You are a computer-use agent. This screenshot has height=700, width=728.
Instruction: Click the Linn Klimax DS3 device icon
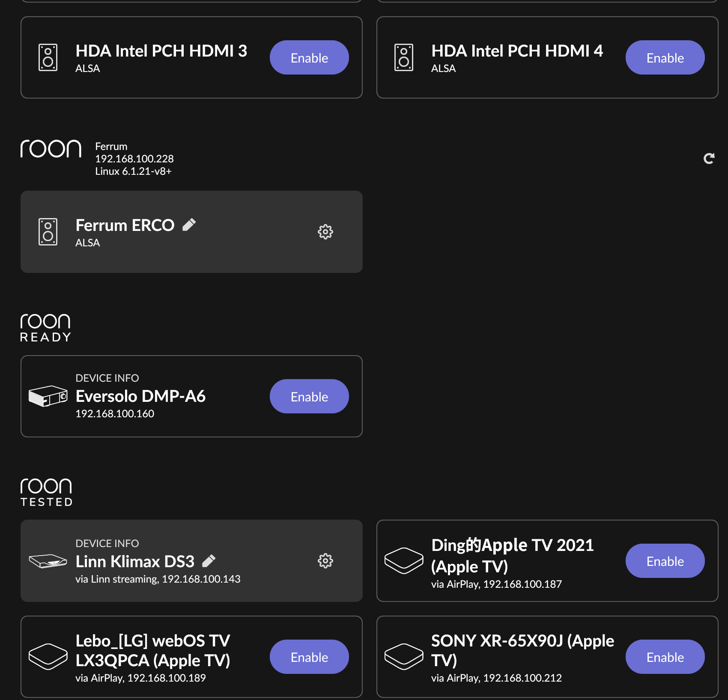[48, 561]
